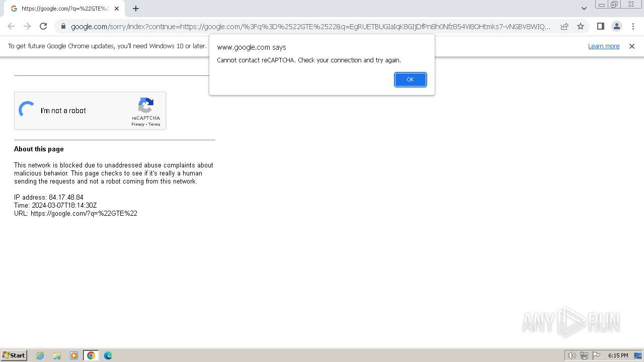This screenshot has height=362, width=644.
Task: Select the google.com ?q=GTE tab
Action: click(x=65, y=9)
